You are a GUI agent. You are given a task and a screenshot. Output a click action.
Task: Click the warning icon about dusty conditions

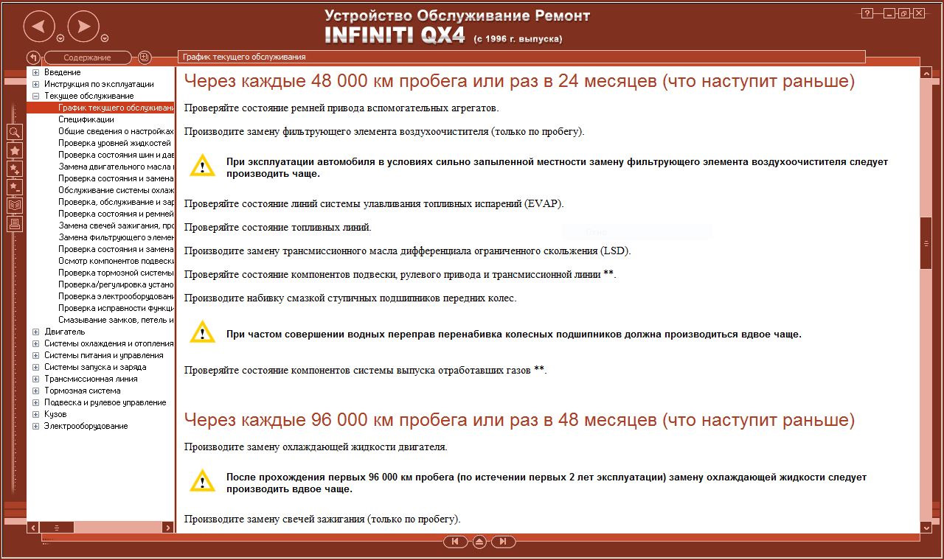[202, 165]
